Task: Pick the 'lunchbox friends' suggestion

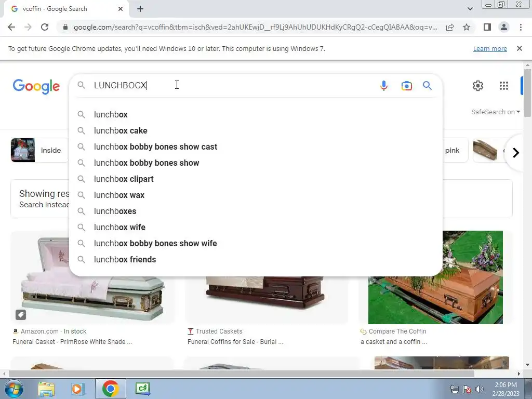Action: [256, 260]
